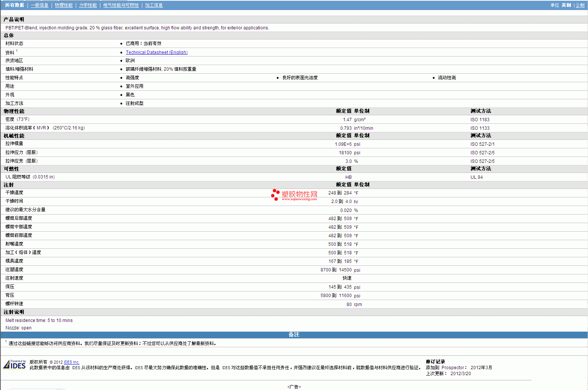588x390 pixels.
Task: Switch units to 公制
Action: pos(580,5)
